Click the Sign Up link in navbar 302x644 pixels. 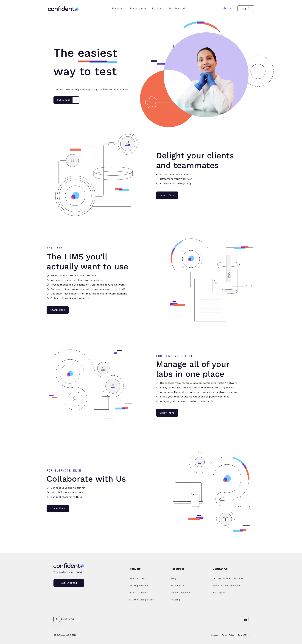coord(228,8)
